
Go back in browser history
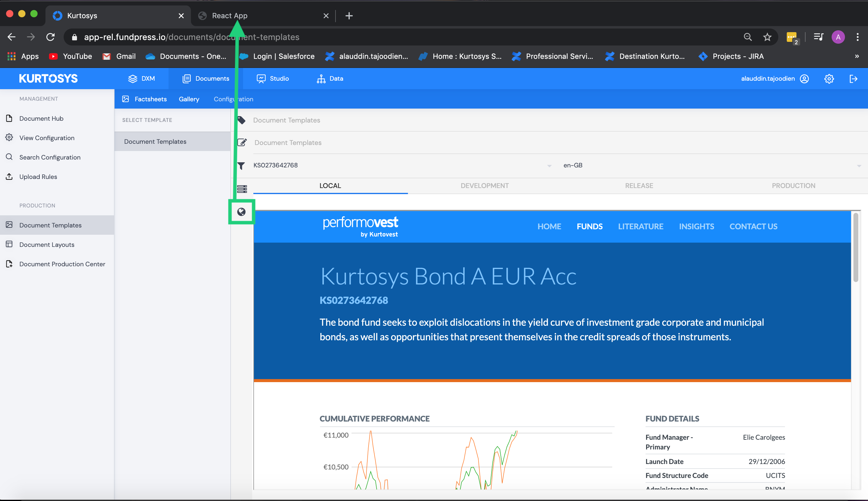pos(11,37)
